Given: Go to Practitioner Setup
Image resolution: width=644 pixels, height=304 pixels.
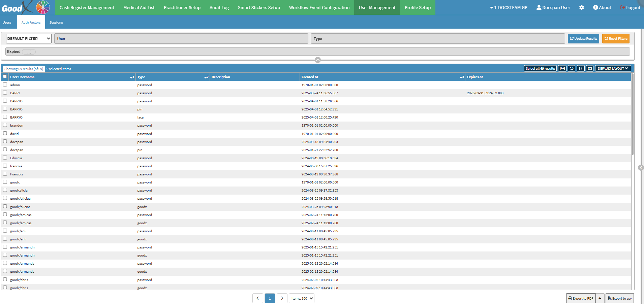Looking at the screenshot, I should point(182,7).
